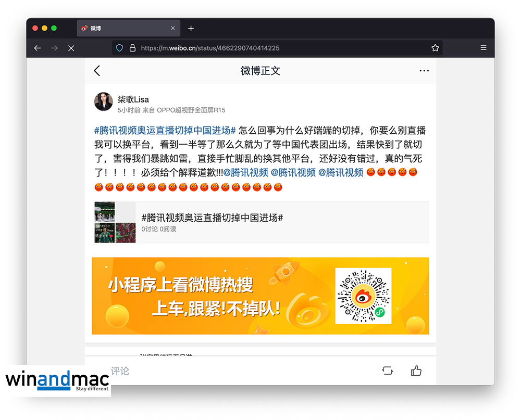
Task: Open the three-dot more options menu
Action: point(424,71)
